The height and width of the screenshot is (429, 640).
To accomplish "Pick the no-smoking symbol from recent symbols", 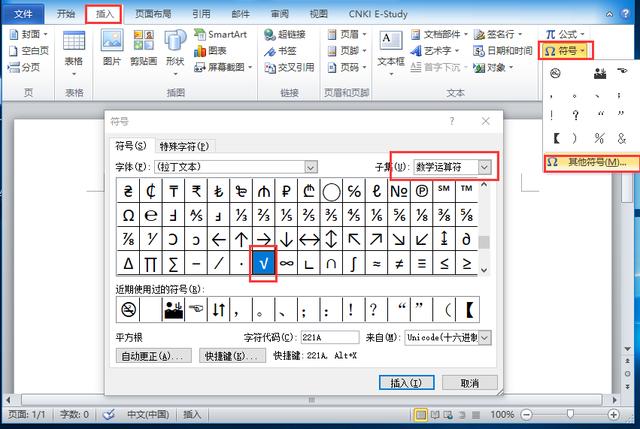I will point(128,310).
